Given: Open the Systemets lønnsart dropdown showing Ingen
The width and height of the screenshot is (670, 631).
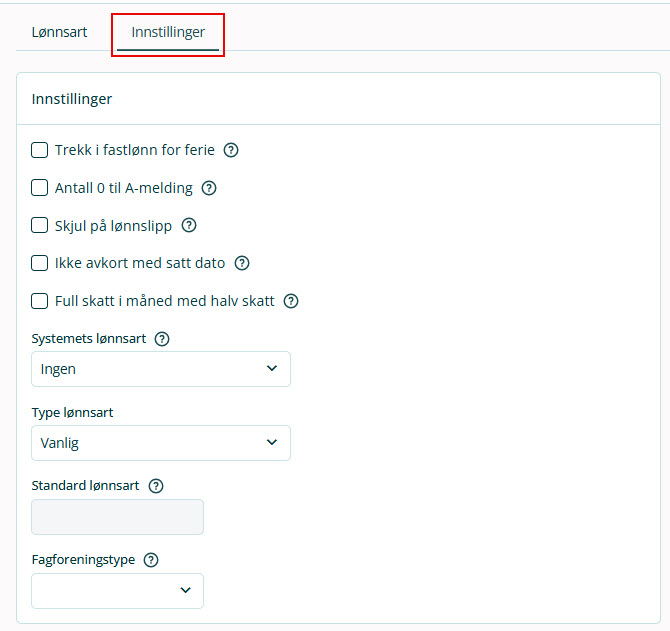Looking at the screenshot, I should click(161, 369).
